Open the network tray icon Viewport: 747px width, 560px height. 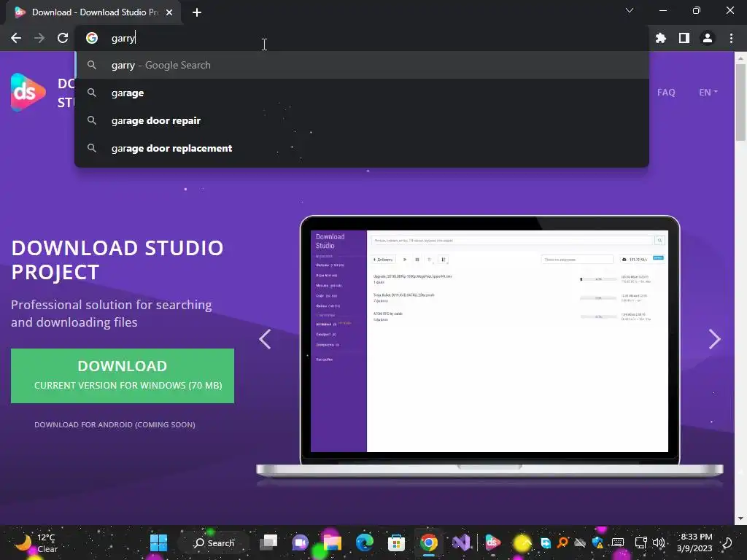tap(640, 542)
